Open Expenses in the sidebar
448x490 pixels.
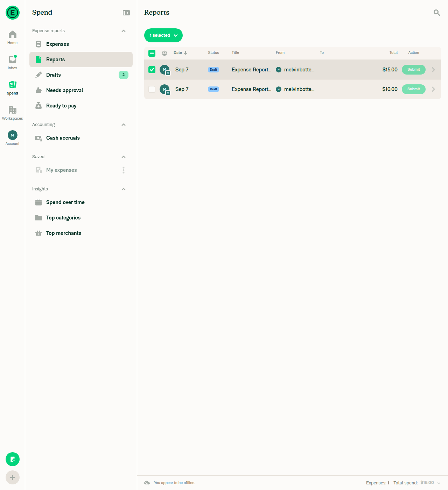point(81,44)
